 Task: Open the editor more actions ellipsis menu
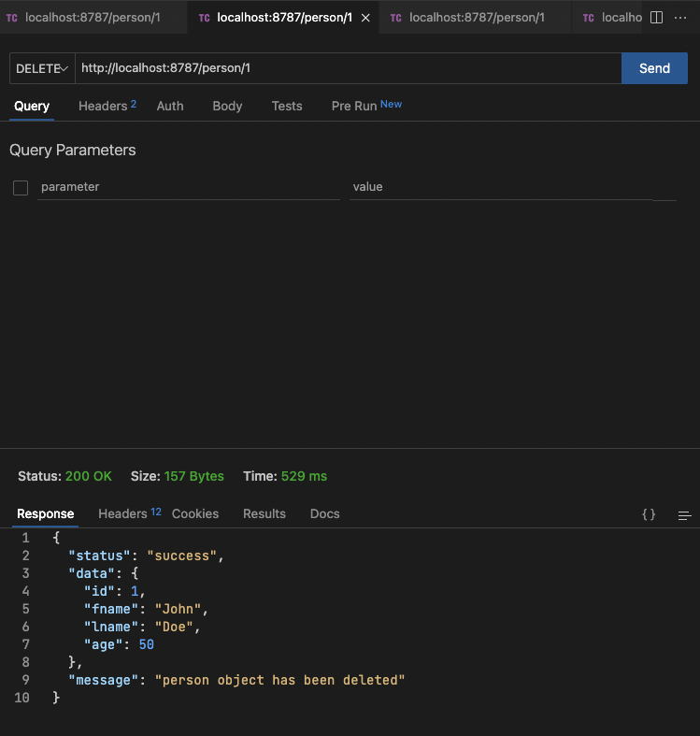click(680, 18)
